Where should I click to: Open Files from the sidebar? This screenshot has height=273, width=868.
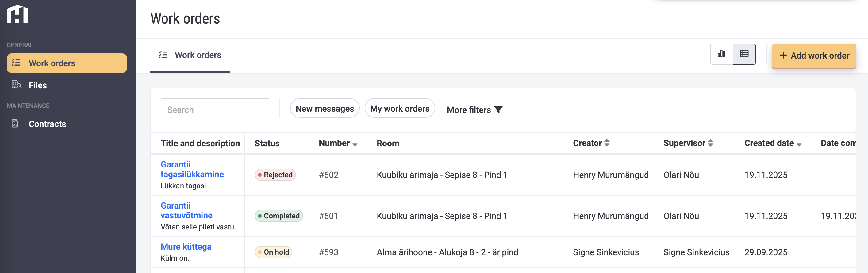click(37, 85)
